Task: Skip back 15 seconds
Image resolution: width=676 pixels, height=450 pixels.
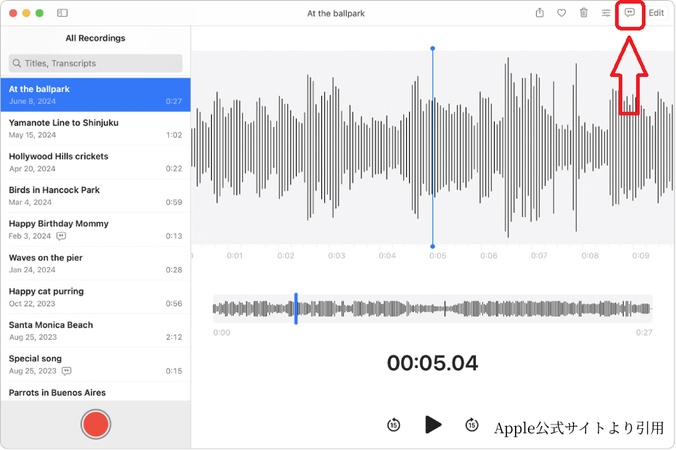Action: (x=393, y=425)
